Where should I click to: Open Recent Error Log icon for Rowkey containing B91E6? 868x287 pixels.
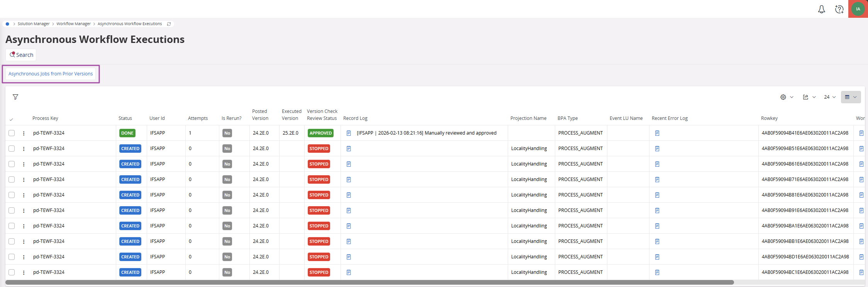tap(657, 210)
